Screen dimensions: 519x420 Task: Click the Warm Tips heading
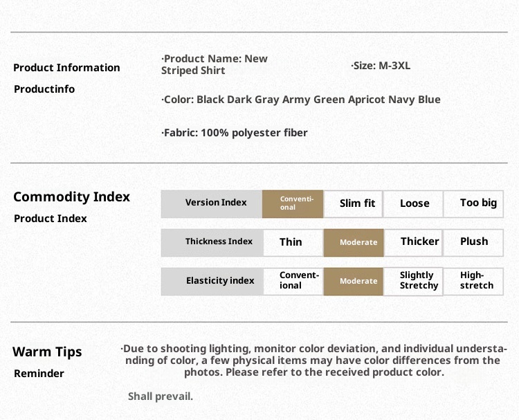pos(47,351)
